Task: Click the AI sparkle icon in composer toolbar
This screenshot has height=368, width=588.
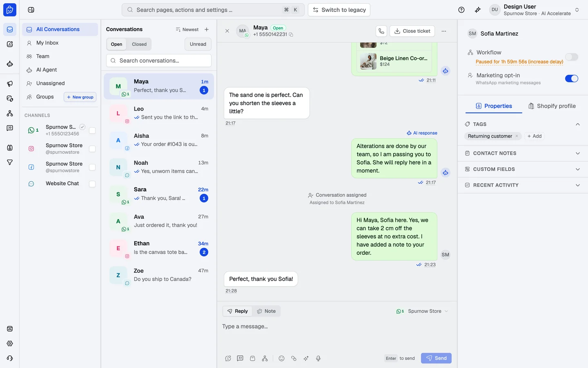Action: click(x=306, y=359)
